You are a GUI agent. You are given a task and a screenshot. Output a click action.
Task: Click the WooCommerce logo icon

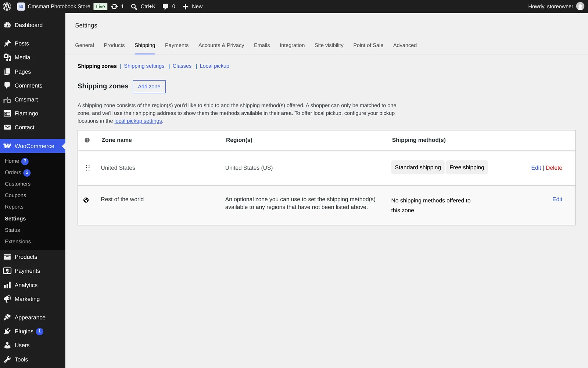tap(7, 146)
